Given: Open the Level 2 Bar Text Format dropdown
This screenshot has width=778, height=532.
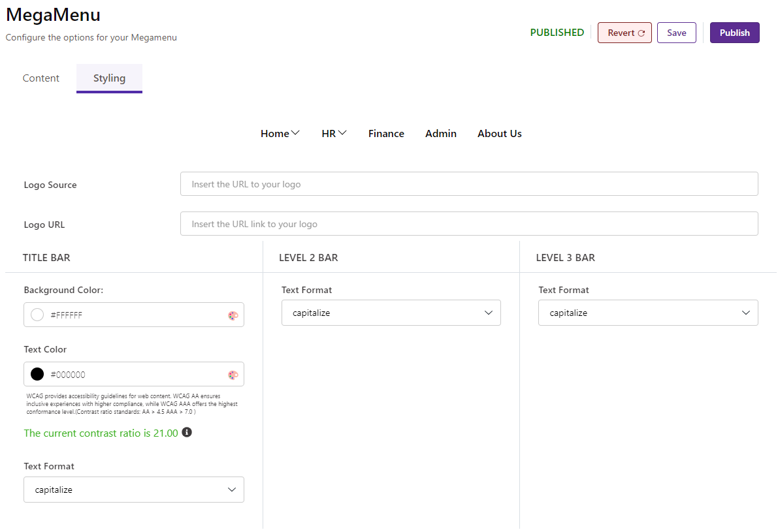Looking at the screenshot, I should point(391,313).
